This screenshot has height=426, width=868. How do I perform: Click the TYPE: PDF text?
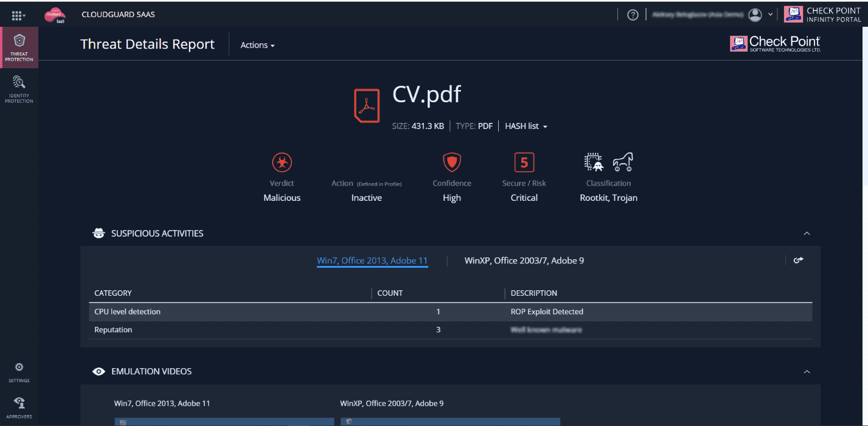[474, 126]
